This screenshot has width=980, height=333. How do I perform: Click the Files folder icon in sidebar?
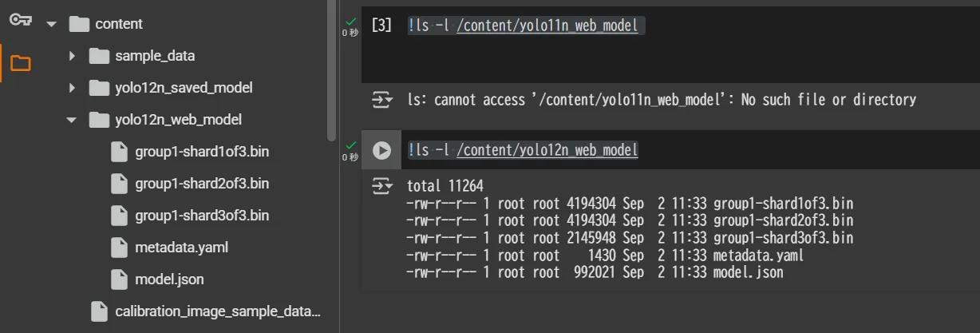point(20,64)
